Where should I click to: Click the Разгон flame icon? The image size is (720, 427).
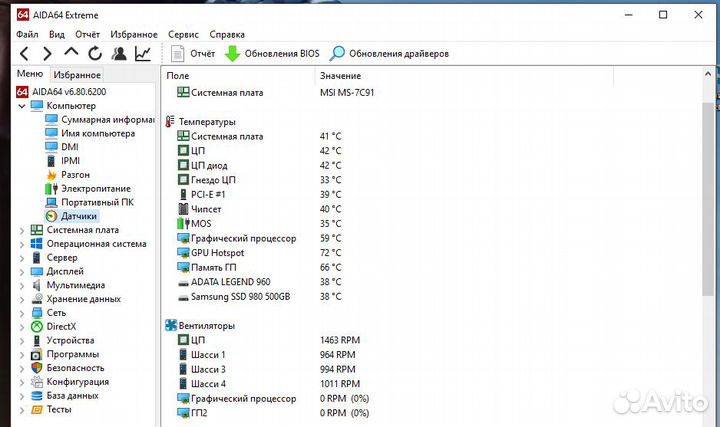coord(51,175)
